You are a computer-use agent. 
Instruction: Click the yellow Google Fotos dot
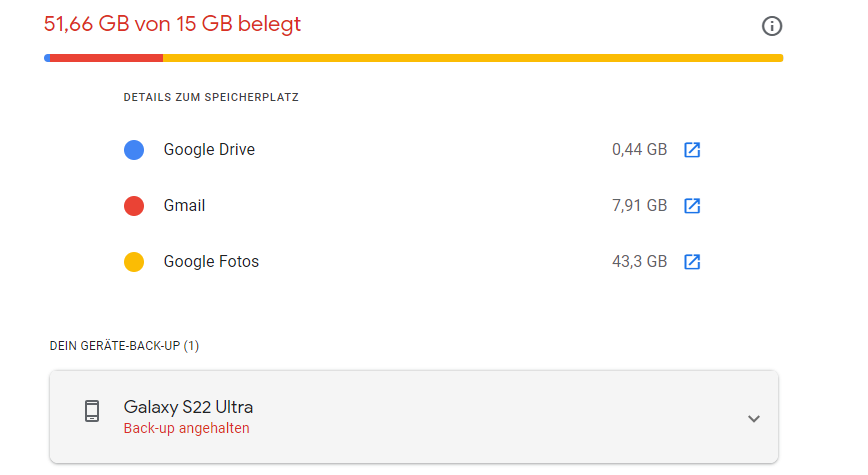pyautogui.click(x=134, y=262)
